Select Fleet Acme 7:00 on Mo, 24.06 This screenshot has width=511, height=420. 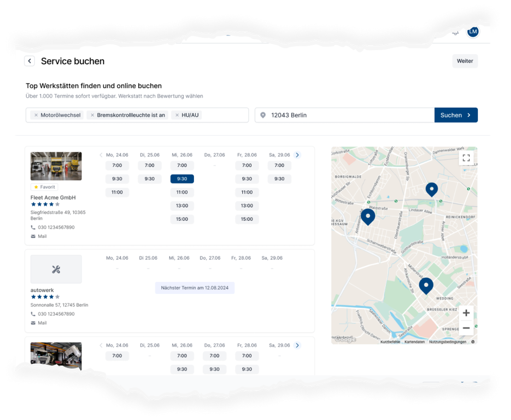(117, 165)
